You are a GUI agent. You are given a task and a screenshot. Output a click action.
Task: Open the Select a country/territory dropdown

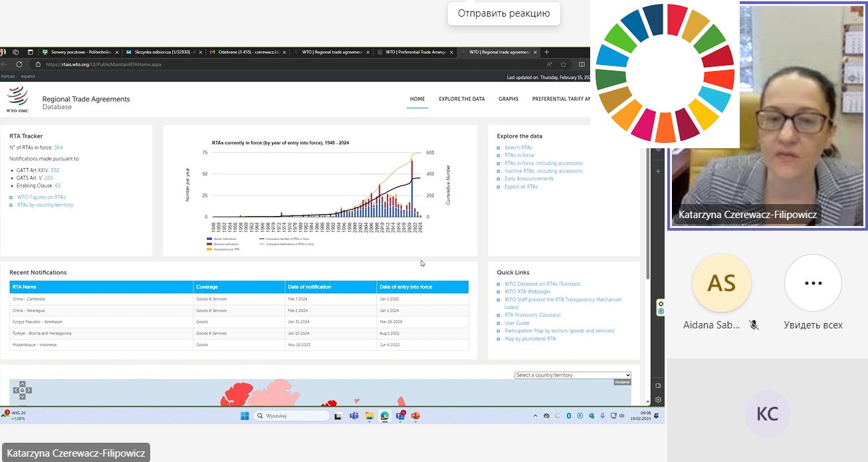(x=573, y=375)
